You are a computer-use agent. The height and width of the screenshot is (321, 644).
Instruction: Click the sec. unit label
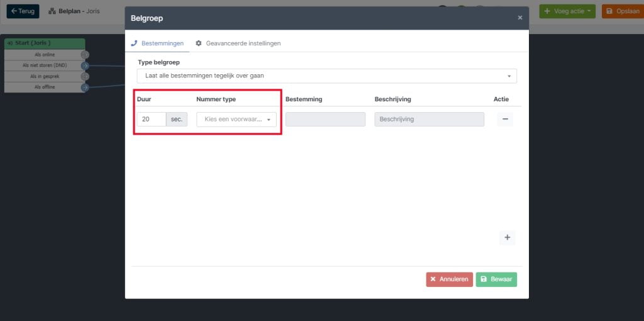(x=177, y=119)
